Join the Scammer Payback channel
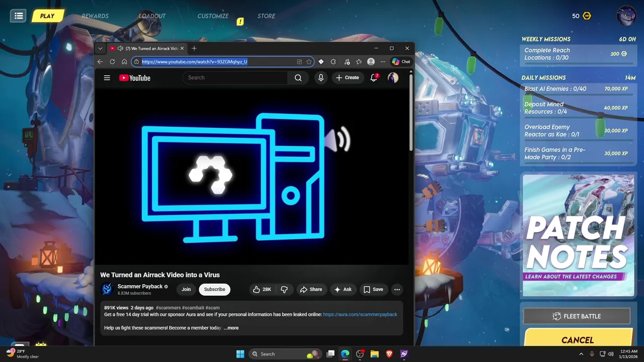644x362 pixels. (186, 289)
